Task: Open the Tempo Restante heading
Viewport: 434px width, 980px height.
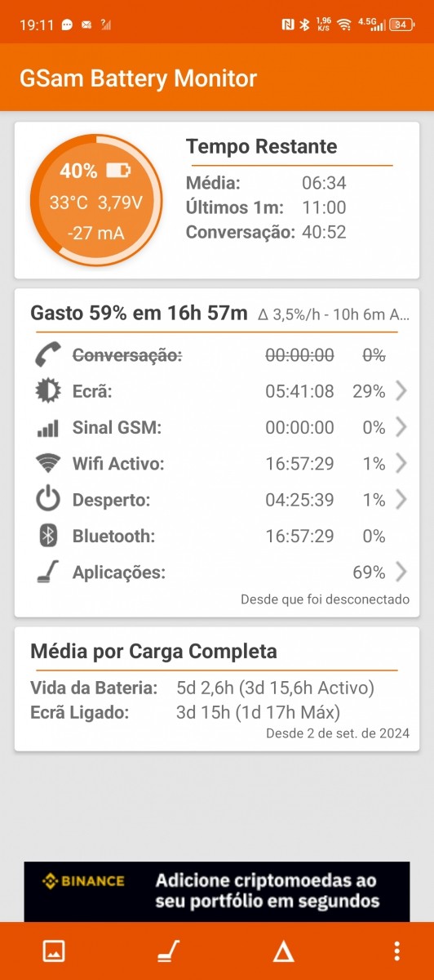Action: pyautogui.click(x=261, y=147)
